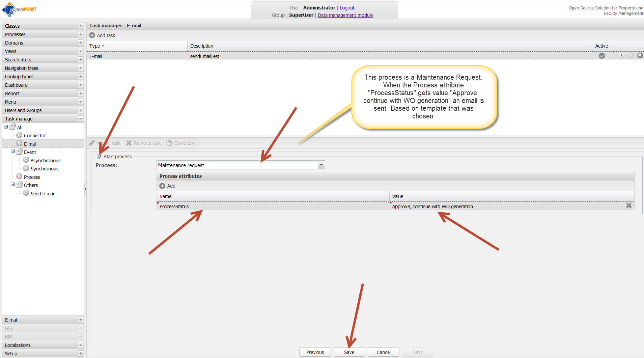The width and height of the screenshot is (644, 358).
Task: Start the sendEmailTest task with play icon
Action: point(621,56)
